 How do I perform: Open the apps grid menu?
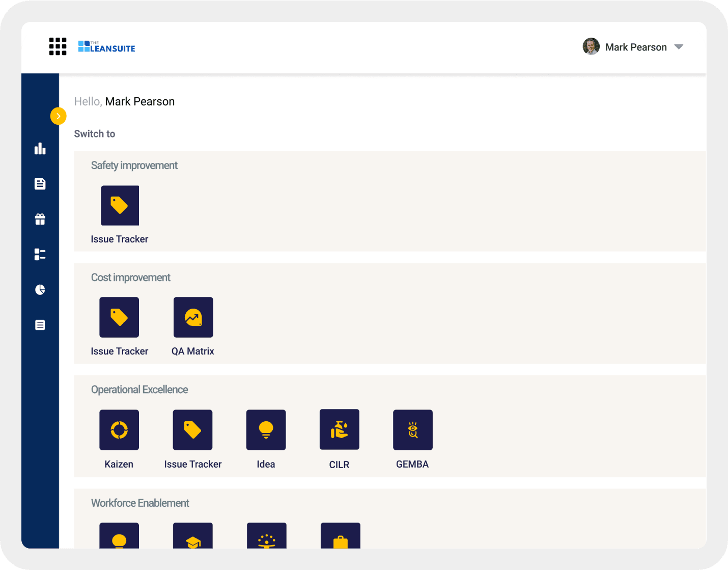[x=58, y=46]
